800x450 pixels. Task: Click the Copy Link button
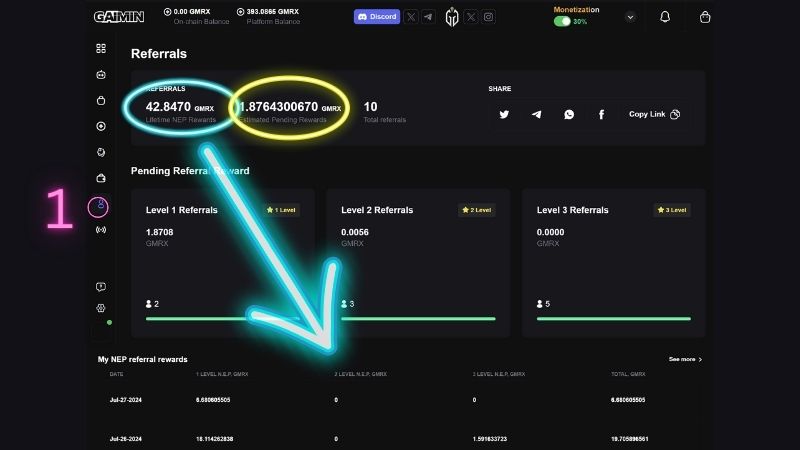[654, 114]
